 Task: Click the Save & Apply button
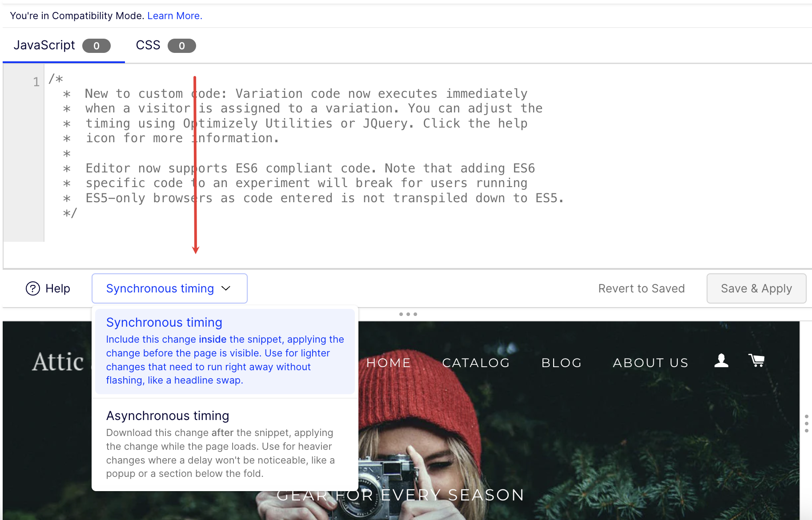(x=756, y=288)
